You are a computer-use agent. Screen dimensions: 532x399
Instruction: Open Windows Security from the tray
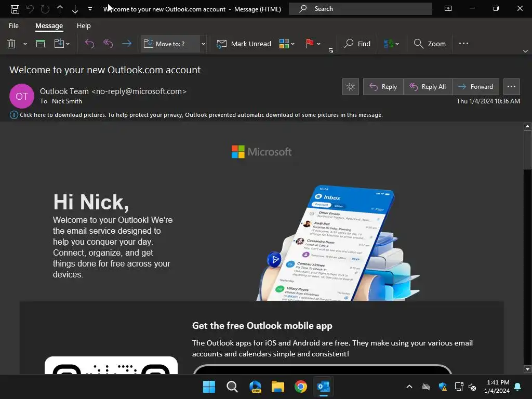pyautogui.click(x=443, y=387)
